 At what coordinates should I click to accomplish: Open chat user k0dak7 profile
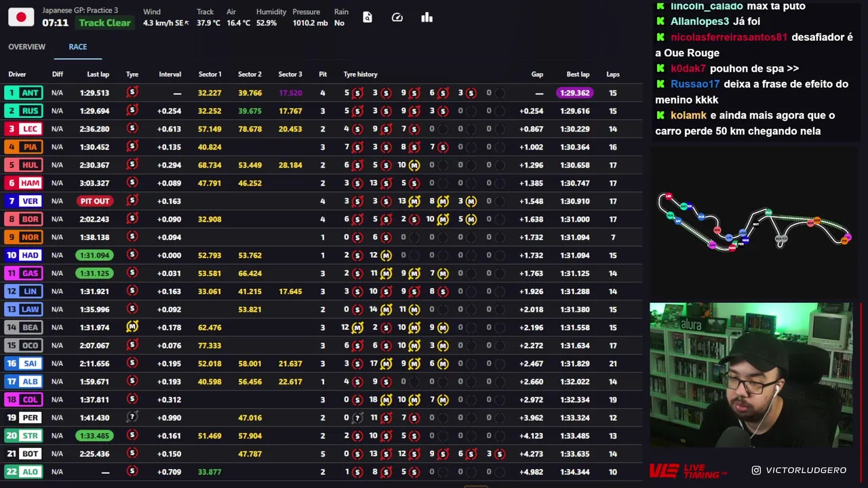click(688, 68)
